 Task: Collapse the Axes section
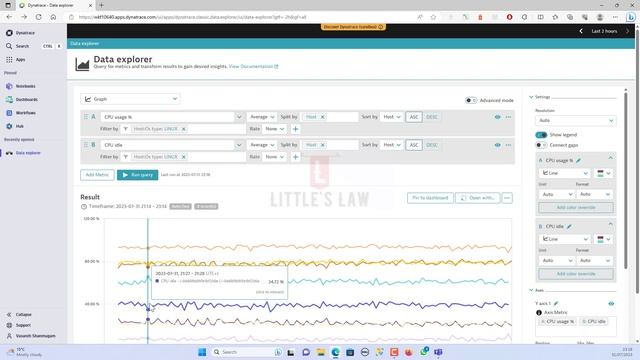click(531, 290)
